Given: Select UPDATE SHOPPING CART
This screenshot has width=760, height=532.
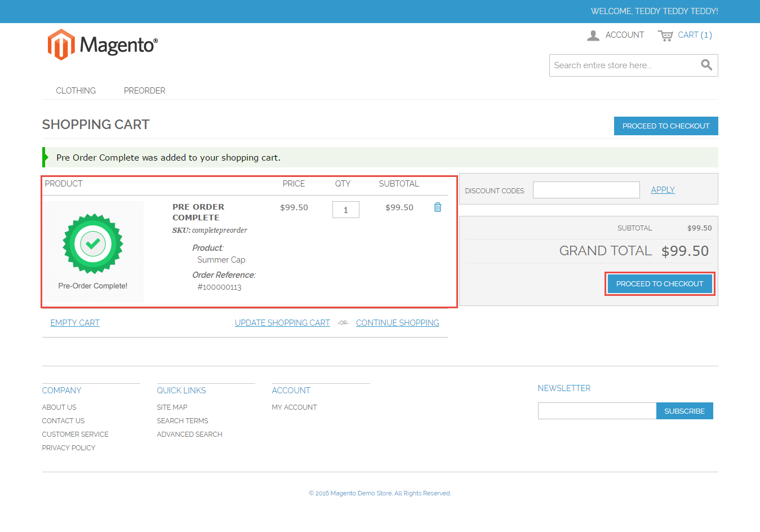Looking at the screenshot, I should point(282,322).
